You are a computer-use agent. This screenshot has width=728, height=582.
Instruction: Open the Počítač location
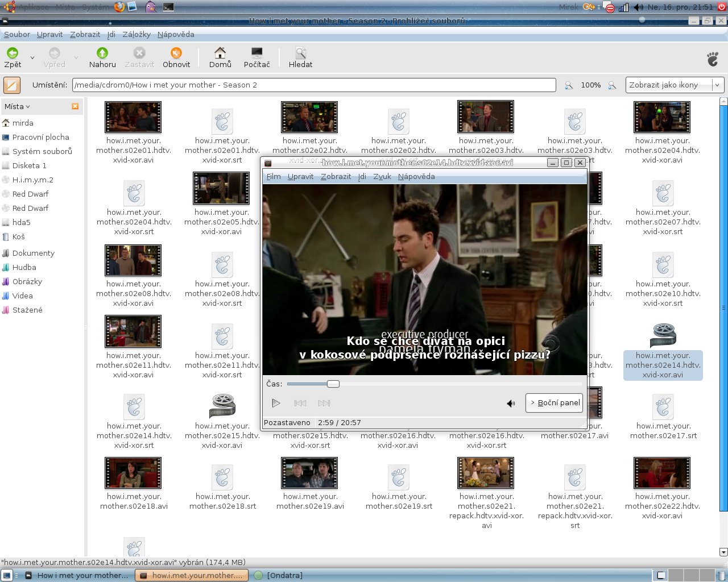(x=257, y=58)
